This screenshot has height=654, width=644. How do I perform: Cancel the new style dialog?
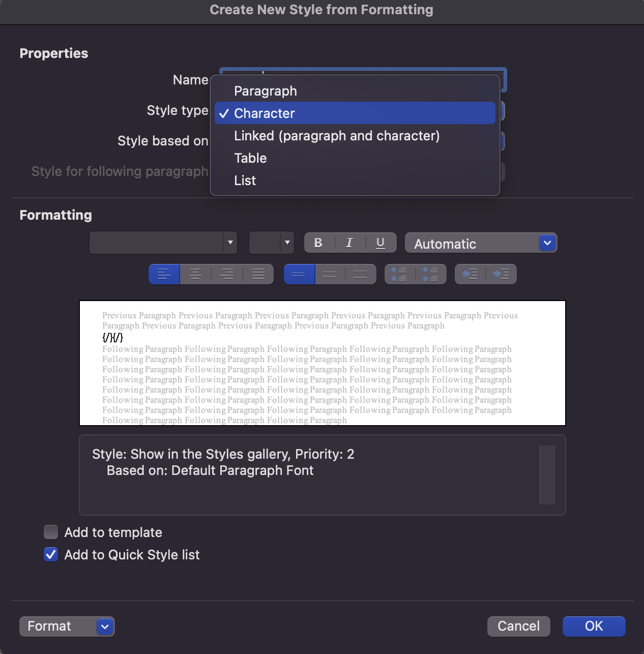(518, 626)
